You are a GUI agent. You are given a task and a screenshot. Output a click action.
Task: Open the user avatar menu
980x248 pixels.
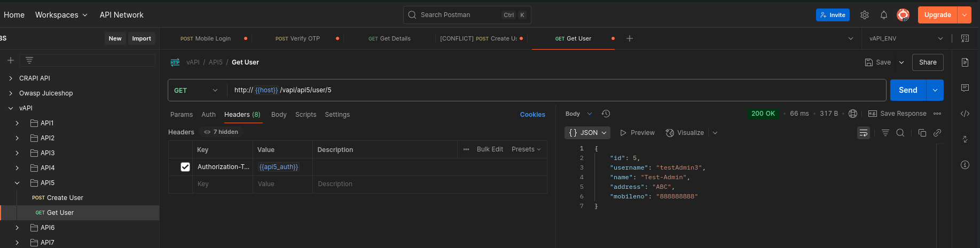(x=903, y=15)
